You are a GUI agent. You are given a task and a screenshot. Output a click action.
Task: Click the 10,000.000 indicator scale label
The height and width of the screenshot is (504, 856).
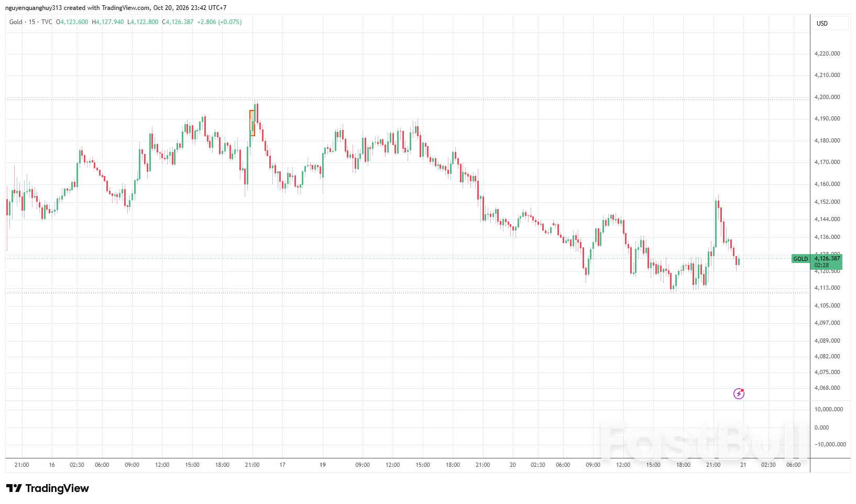[829, 409]
